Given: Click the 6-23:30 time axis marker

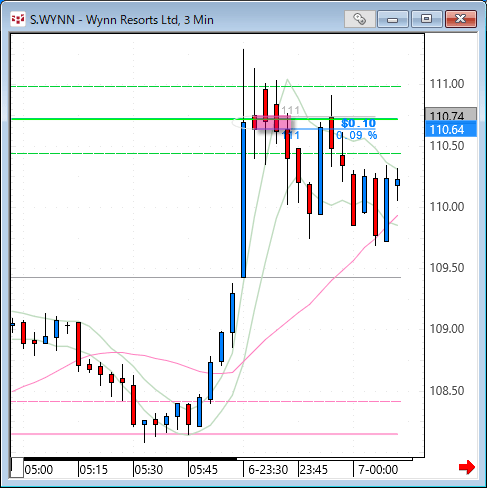Looking at the screenshot, I should pyautogui.click(x=268, y=470).
